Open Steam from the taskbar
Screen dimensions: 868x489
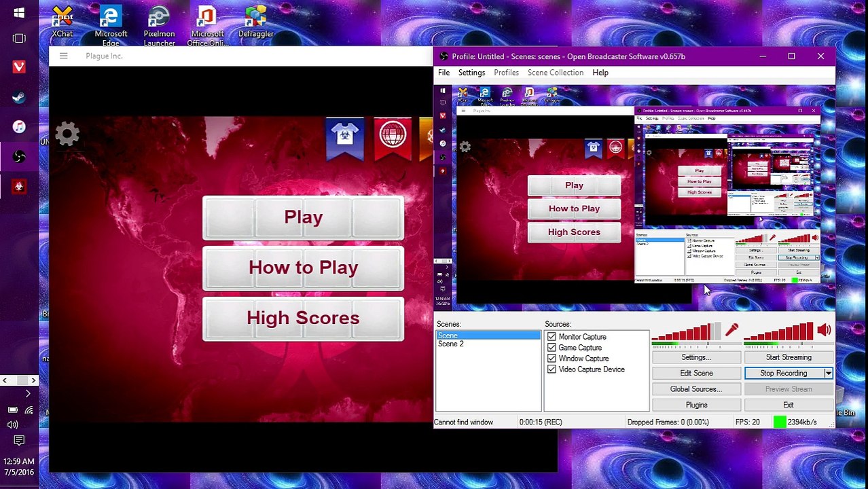pos(19,97)
